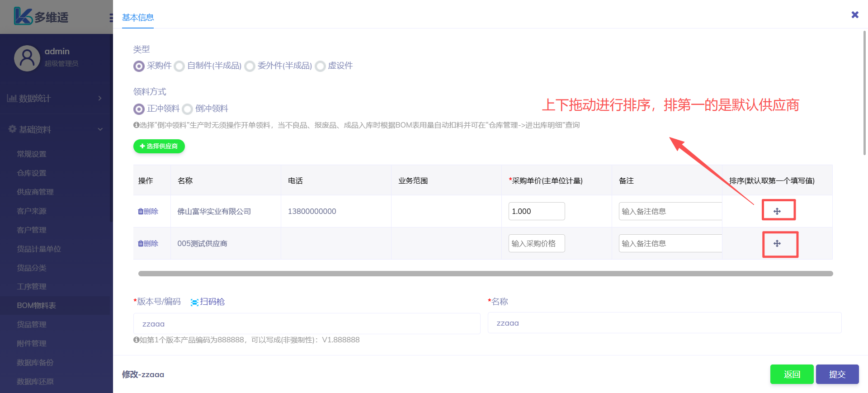Click the 输入采购价格 field for 005测试供应商
This screenshot has width=868, height=393.
tap(537, 244)
